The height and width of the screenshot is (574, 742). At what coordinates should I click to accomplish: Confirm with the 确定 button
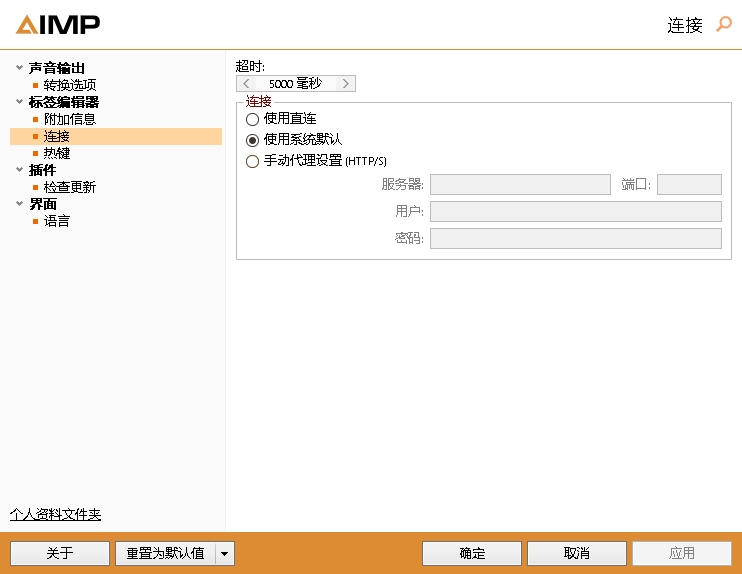(x=472, y=553)
